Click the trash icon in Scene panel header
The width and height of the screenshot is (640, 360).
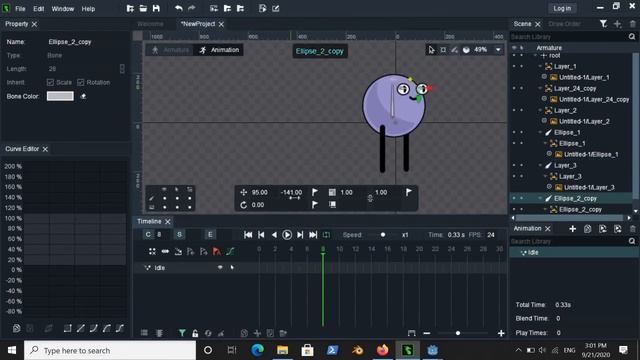(x=633, y=24)
